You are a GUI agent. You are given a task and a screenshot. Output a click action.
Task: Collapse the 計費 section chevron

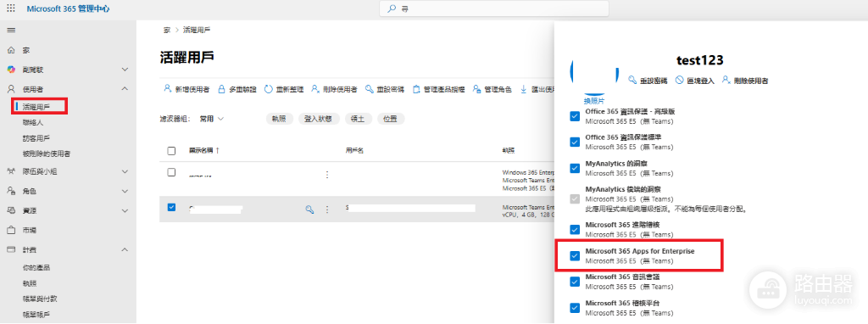pos(125,249)
